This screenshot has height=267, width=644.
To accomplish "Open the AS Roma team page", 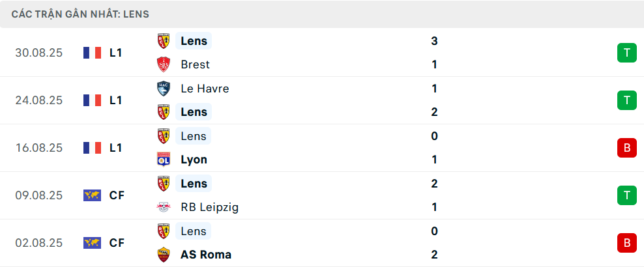I will click(x=206, y=255).
